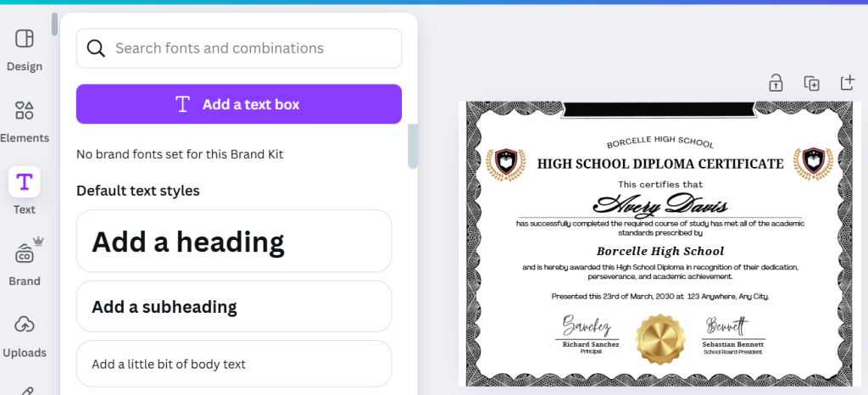The width and height of the screenshot is (868, 395).
Task: Open the Brand kit panel
Action: tap(25, 254)
